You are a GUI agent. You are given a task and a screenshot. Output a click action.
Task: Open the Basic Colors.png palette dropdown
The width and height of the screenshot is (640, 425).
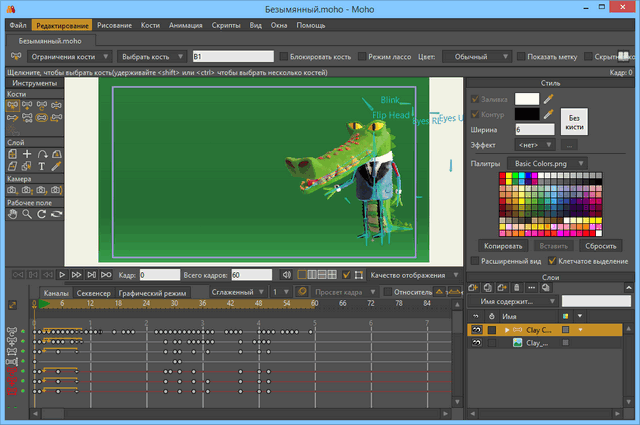click(x=547, y=162)
